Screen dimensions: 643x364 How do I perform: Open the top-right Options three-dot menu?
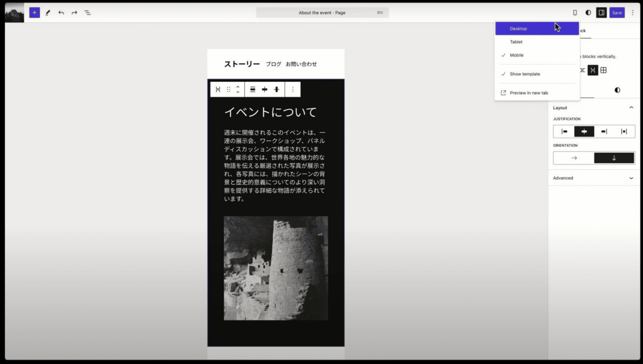[x=633, y=12]
